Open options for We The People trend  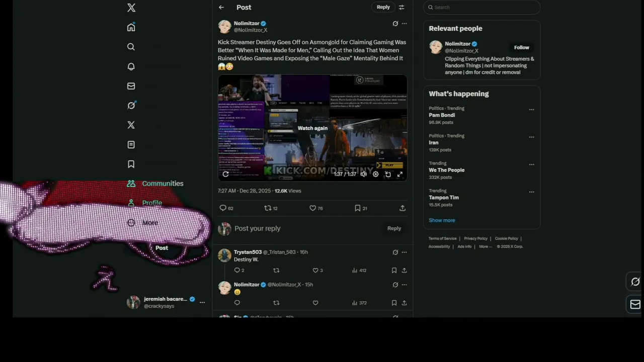click(531, 164)
